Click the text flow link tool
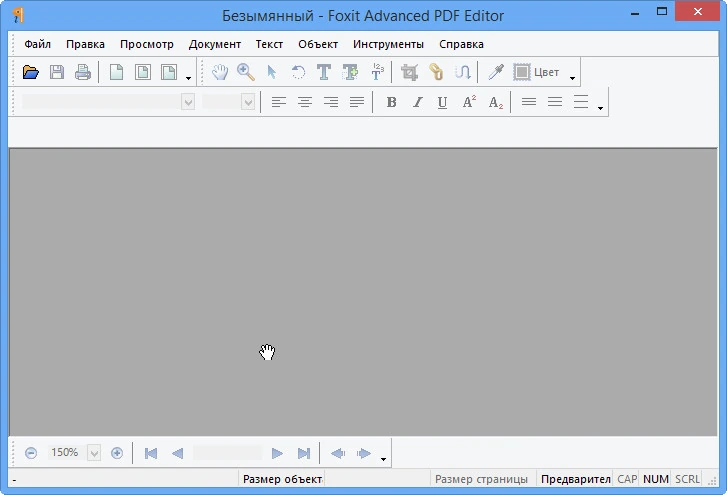This screenshot has height=495, width=727. coord(462,72)
